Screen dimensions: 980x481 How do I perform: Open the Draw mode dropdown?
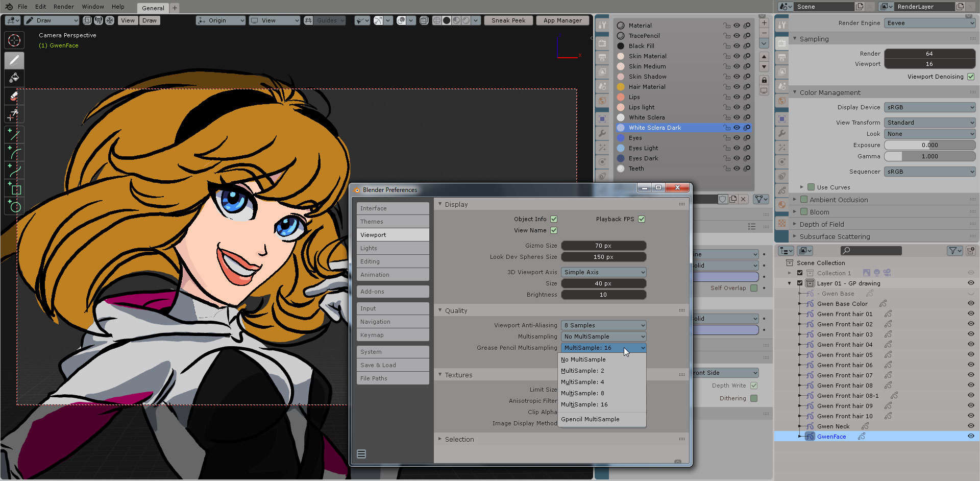51,20
